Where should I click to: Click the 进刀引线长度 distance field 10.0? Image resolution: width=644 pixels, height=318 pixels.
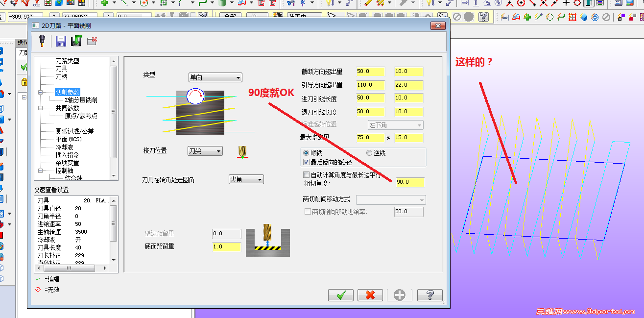pos(408,98)
